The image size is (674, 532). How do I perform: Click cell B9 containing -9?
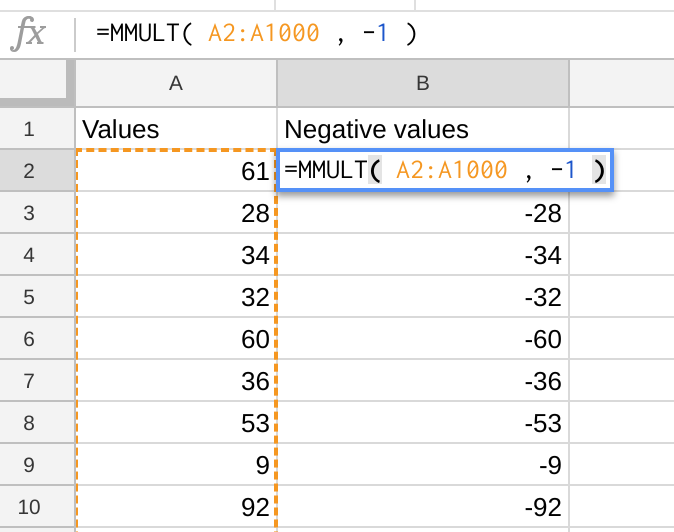coord(423,465)
